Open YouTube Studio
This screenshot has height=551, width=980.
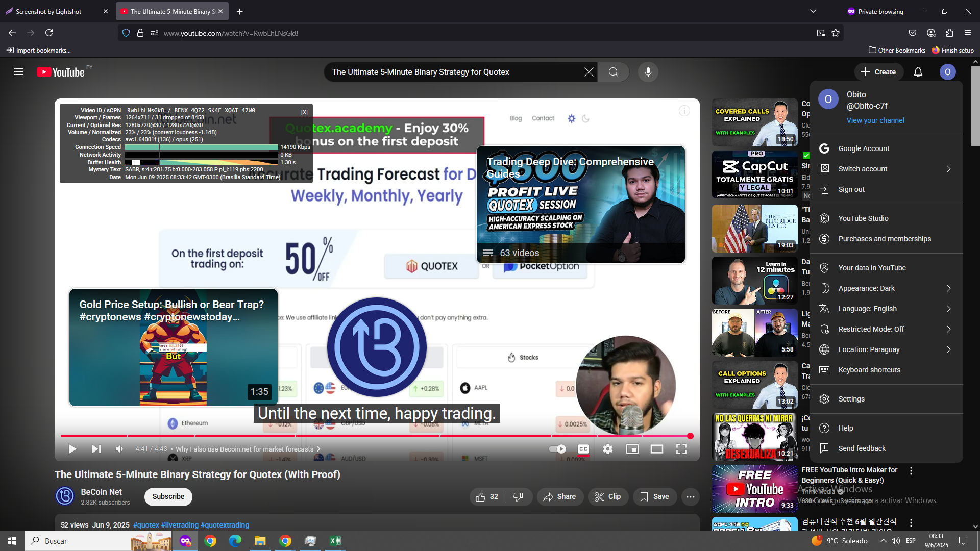click(886, 218)
